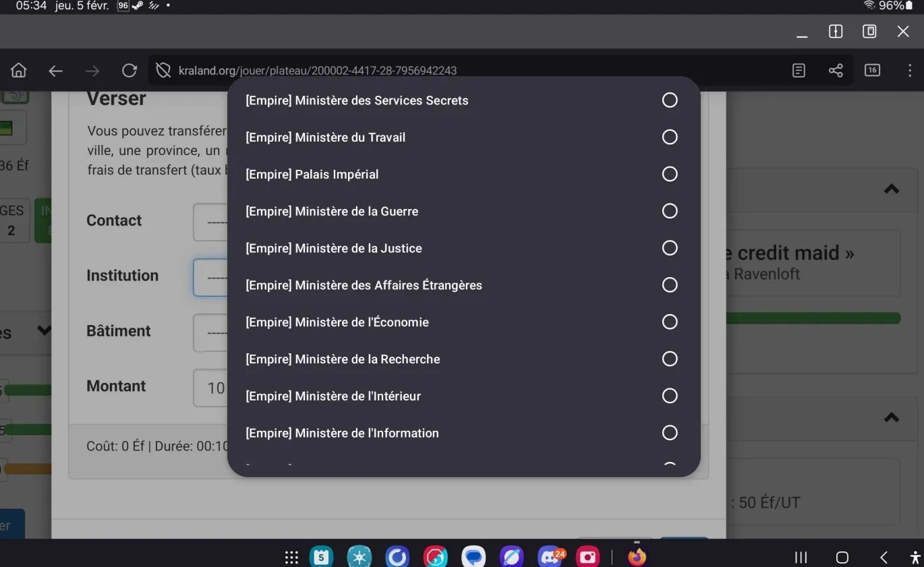Click the 50 Éf/UT value

[x=770, y=503]
